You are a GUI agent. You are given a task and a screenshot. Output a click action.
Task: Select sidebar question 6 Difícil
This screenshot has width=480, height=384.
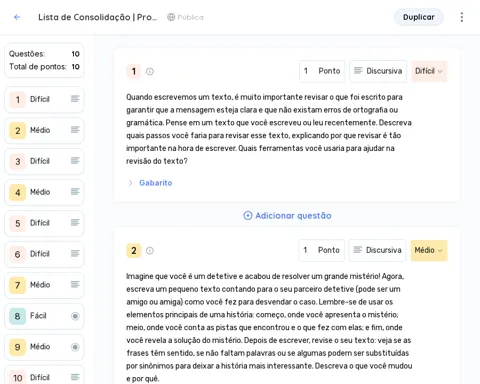point(44,254)
